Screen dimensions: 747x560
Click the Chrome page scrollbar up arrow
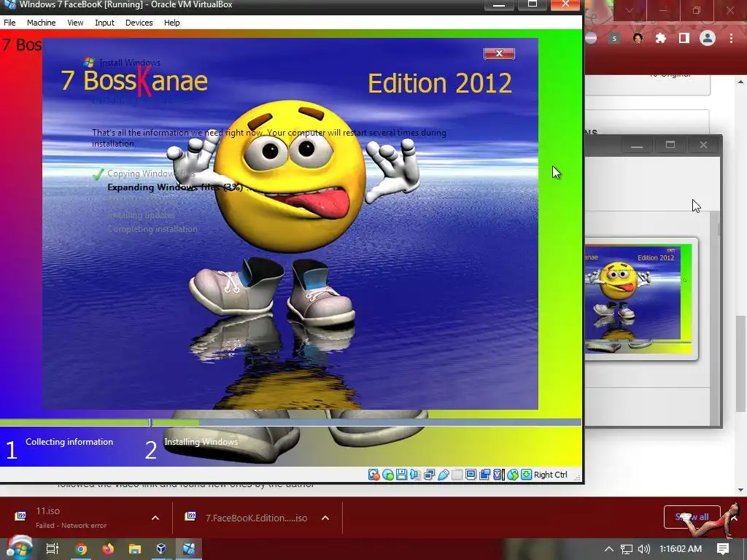pos(741,82)
